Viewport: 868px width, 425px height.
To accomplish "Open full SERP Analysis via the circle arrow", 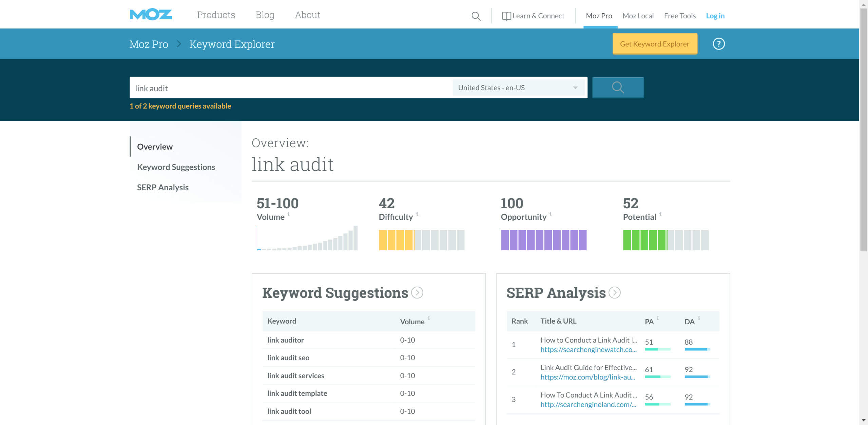I will point(614,293).
